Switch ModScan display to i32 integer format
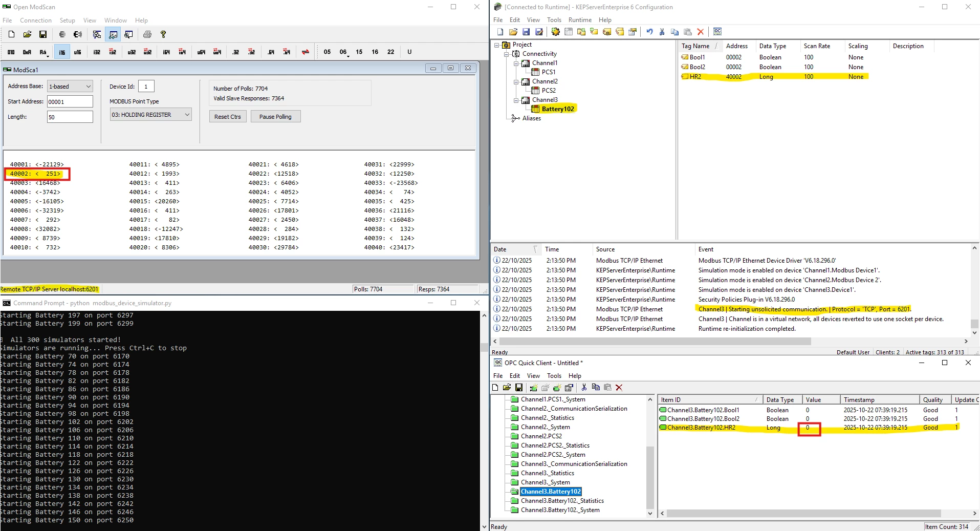Viewport: 980px width, 531px height. coord(97,52)
